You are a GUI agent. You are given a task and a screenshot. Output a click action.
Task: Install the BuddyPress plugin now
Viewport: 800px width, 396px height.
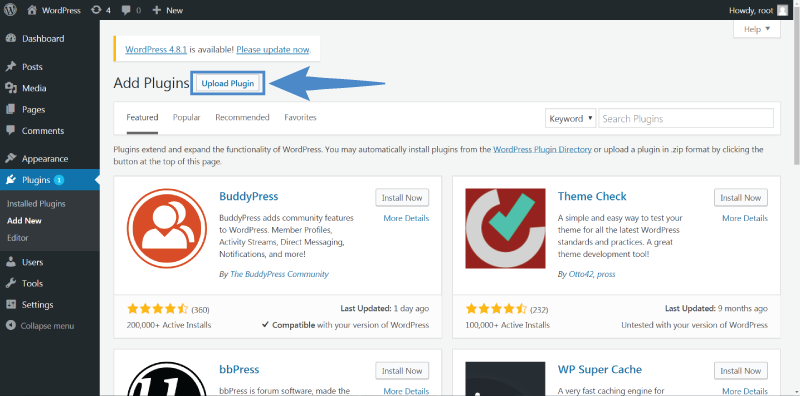pos(402,197)
